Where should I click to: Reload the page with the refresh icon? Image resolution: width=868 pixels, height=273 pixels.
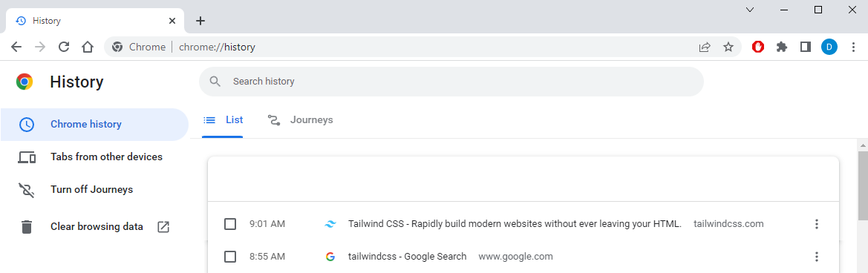coord(64,47)
